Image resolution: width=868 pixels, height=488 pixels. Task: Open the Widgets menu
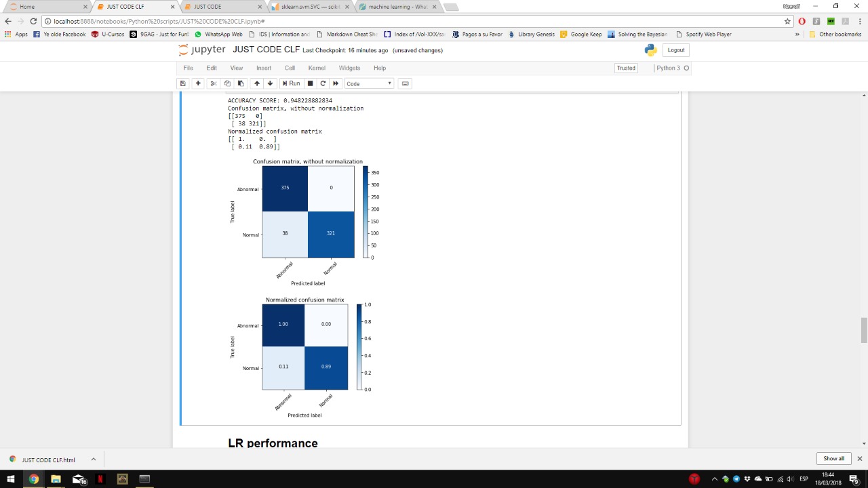coord(349,68)
